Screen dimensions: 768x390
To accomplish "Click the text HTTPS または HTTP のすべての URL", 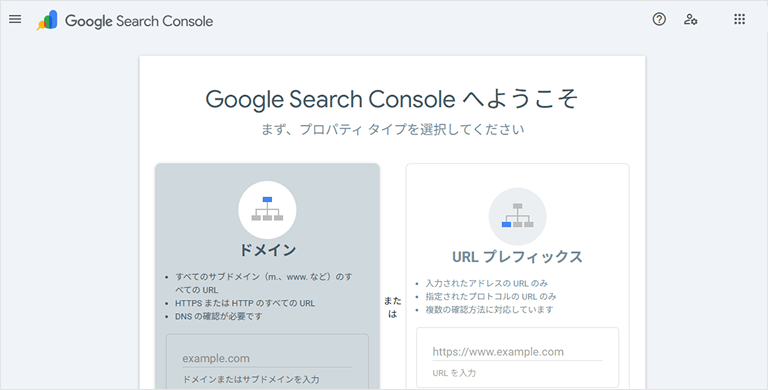I will (245, 303).
